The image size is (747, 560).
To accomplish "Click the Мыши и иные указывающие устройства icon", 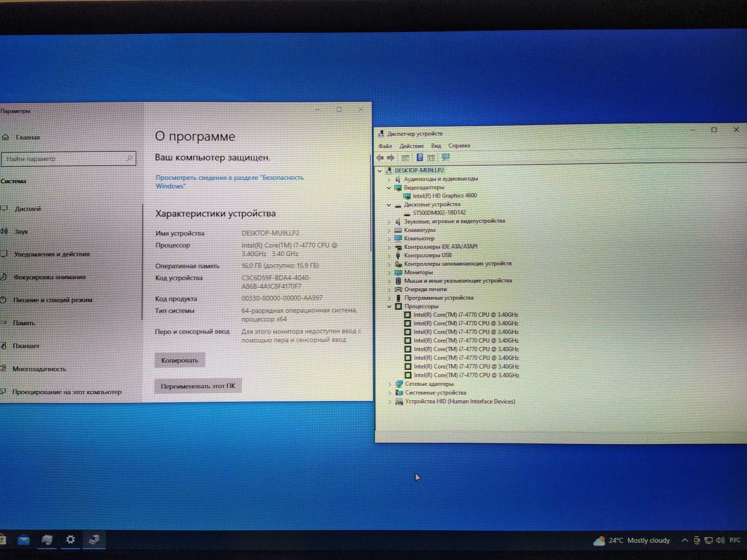I will pyautogui.click(x=398, y=281).
